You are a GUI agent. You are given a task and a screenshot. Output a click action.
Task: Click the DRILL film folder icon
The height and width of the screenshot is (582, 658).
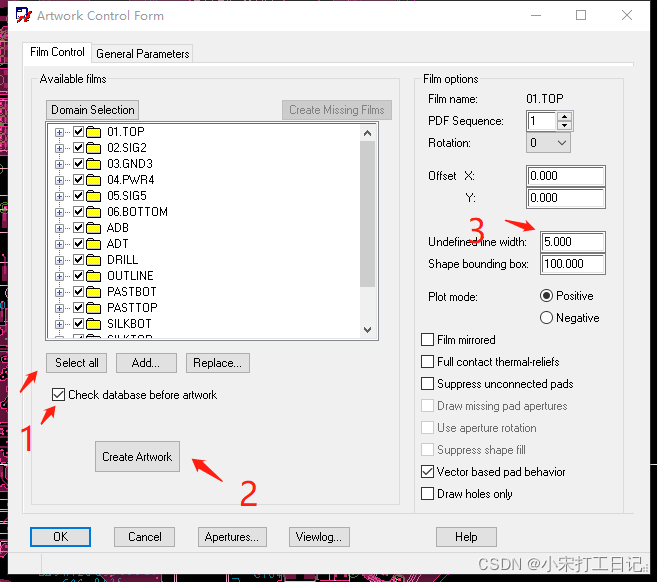[x=95, y=260]
